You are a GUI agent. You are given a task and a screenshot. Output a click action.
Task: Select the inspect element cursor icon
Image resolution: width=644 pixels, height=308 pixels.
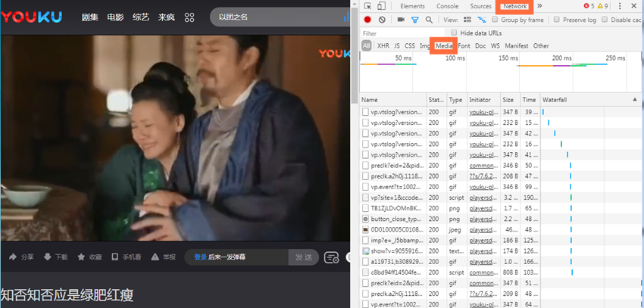pyautogui.click(x=368, y=6)
